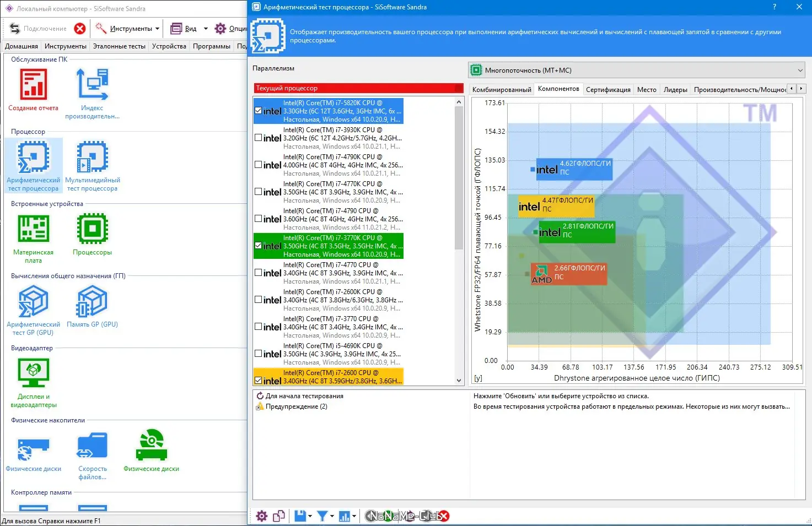Uncheck the Core i7-5820K processor checkbox

(259, 111)
